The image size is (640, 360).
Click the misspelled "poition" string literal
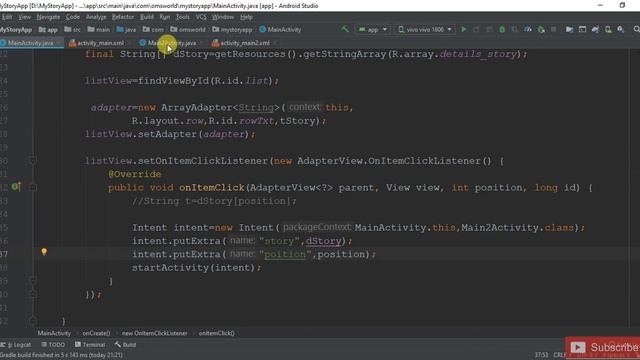point(285,254)
